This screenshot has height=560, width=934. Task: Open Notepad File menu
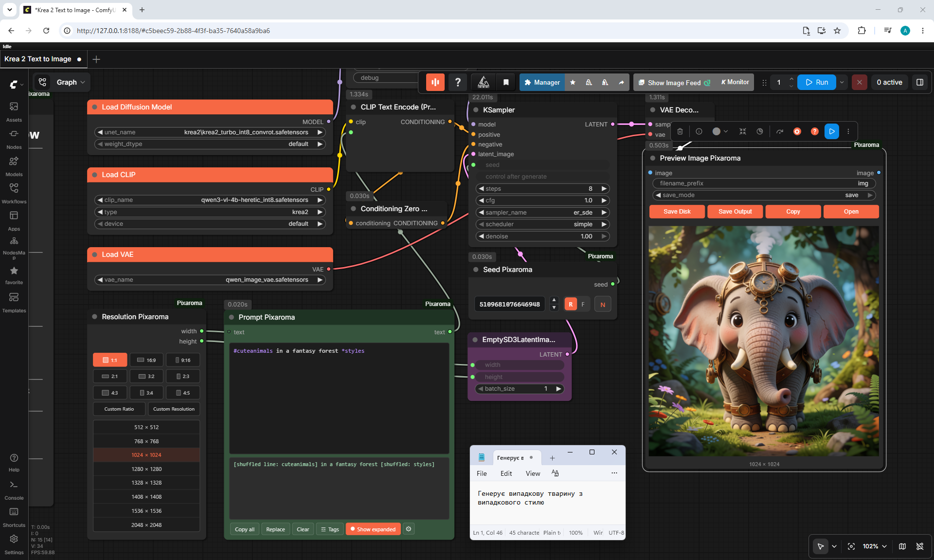click(x=482, y=473)
